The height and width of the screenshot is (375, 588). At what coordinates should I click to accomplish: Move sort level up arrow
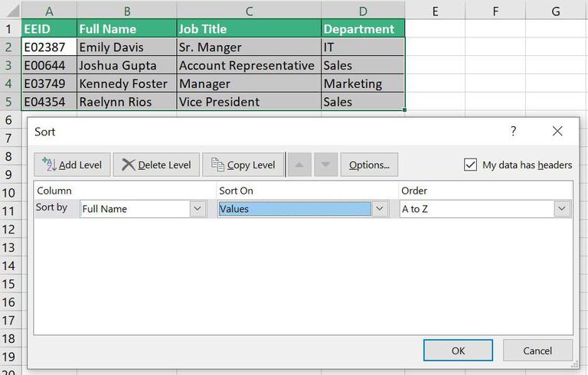[299, 165]
